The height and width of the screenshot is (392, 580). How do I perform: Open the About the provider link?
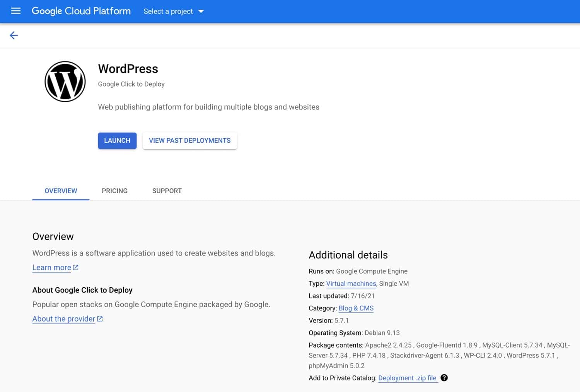coord(63,319)
